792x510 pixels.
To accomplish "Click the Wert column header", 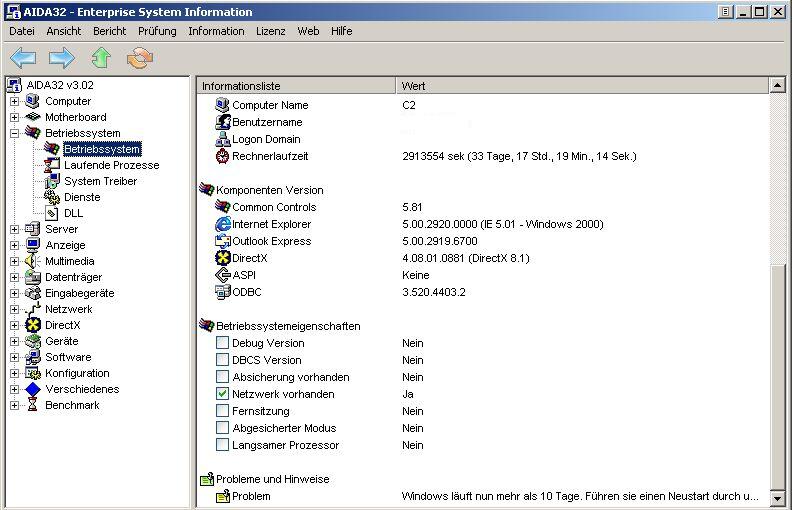I will click(x=582, y=86).
